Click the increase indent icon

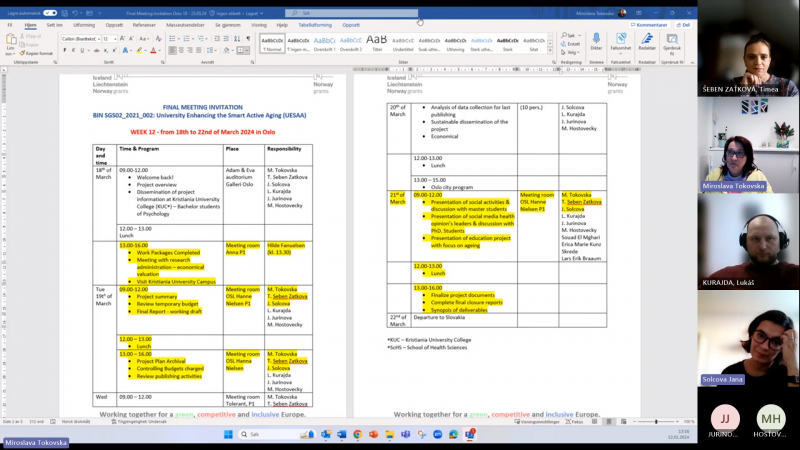(226, 39)
